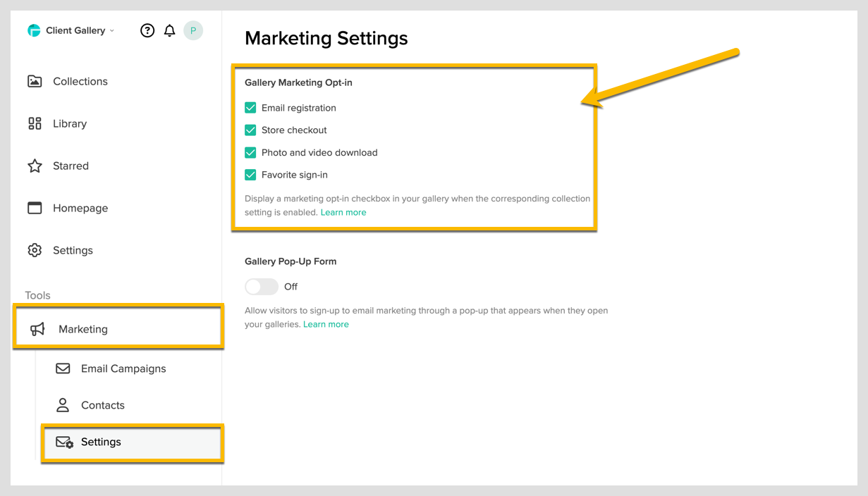Click the Store checkout label
This screenshot has width=868, height=496.
[x=294, y=130]
